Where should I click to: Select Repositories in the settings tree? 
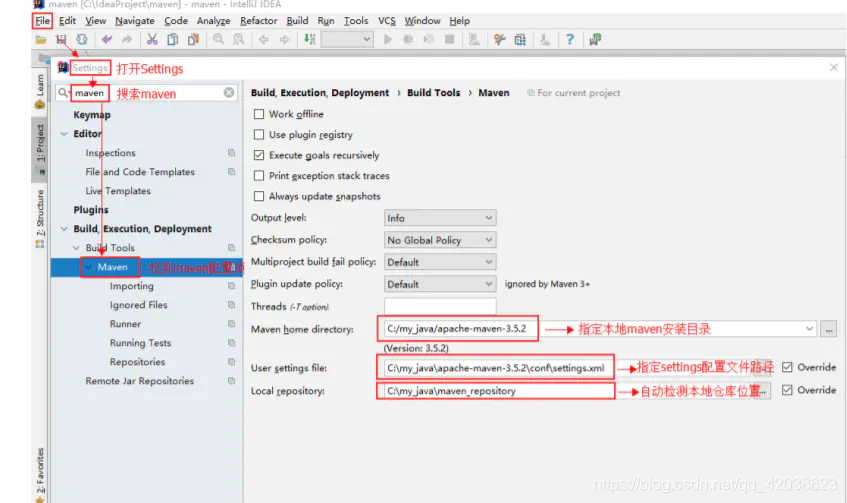point(137,362)
